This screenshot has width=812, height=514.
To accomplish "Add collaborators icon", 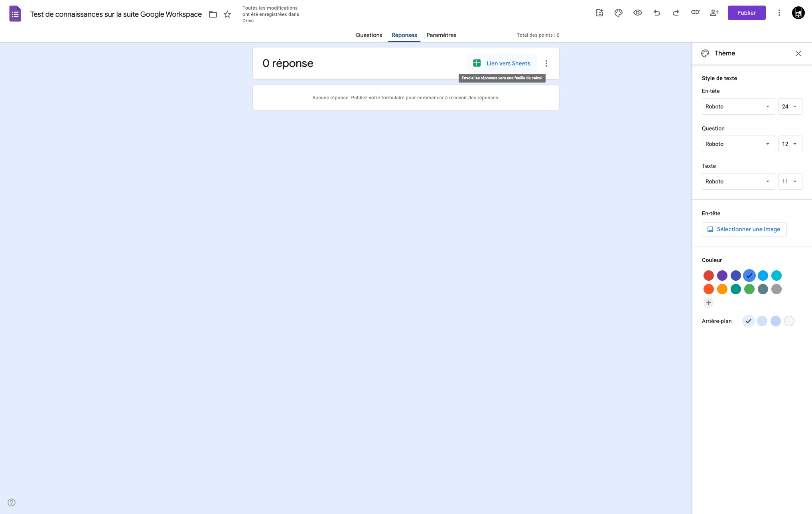I will pyautogui.click(x=714, y=13).
